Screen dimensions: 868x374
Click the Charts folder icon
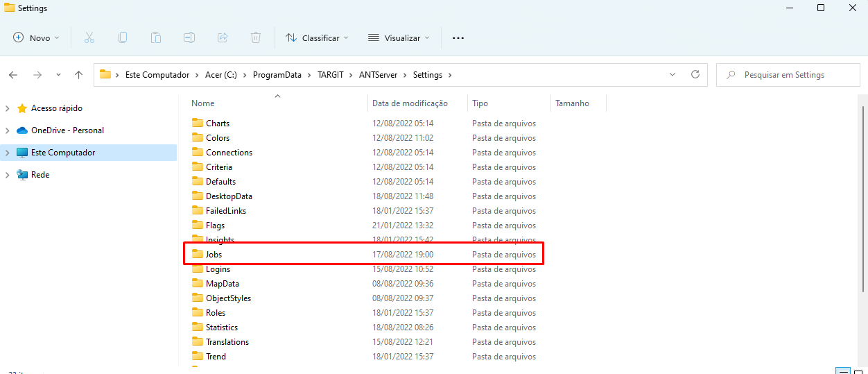tap(198, 123)
